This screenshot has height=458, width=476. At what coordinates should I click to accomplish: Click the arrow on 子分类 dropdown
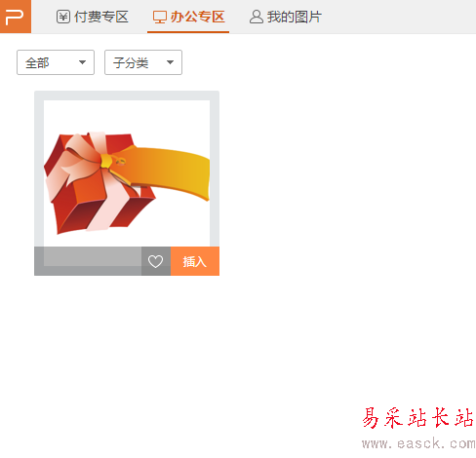[170, 62]
